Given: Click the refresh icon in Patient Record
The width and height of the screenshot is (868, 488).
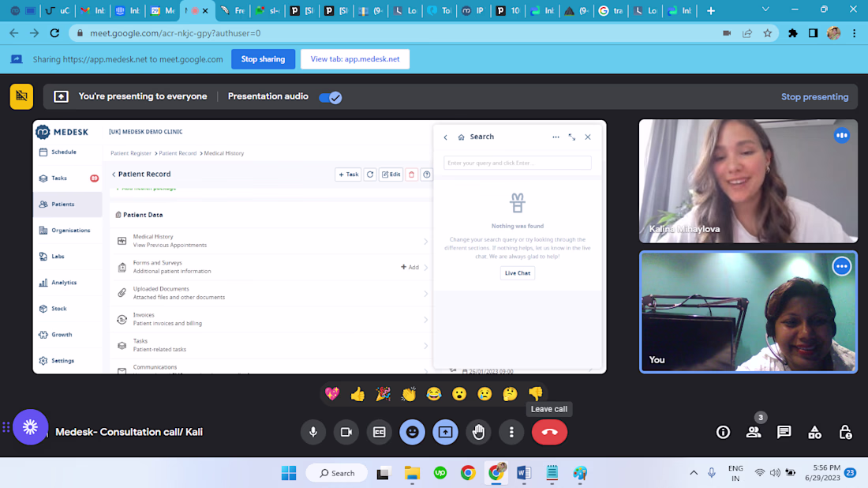Looking at the screenshot, I should tap(370, 175).
